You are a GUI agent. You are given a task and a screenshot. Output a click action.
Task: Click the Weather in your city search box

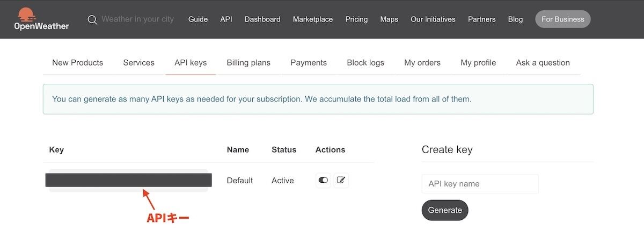138,19
